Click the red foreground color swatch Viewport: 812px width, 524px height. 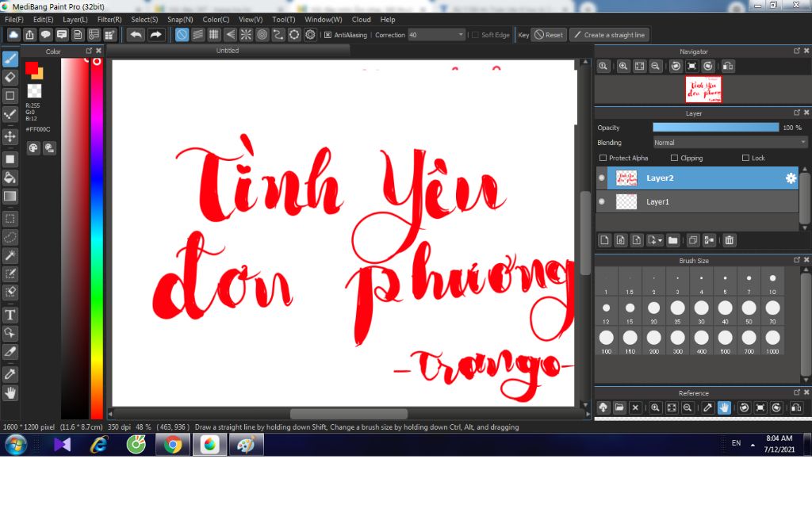(x=31, y=67)
